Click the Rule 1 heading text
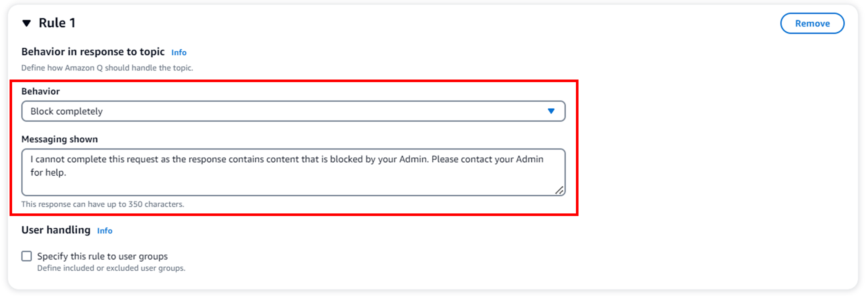The width and height of the screenshot is (868, 296). [x=57, y=23]
